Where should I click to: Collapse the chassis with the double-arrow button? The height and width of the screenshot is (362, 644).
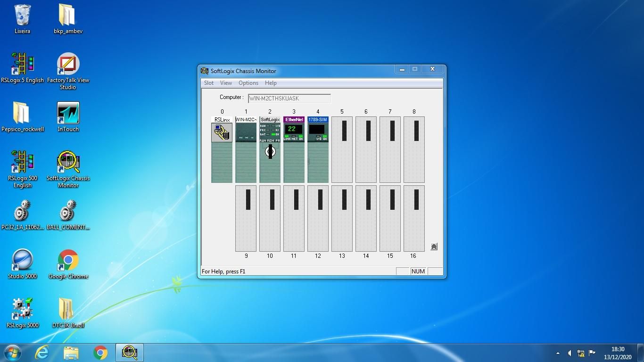[x=434, y=247]
